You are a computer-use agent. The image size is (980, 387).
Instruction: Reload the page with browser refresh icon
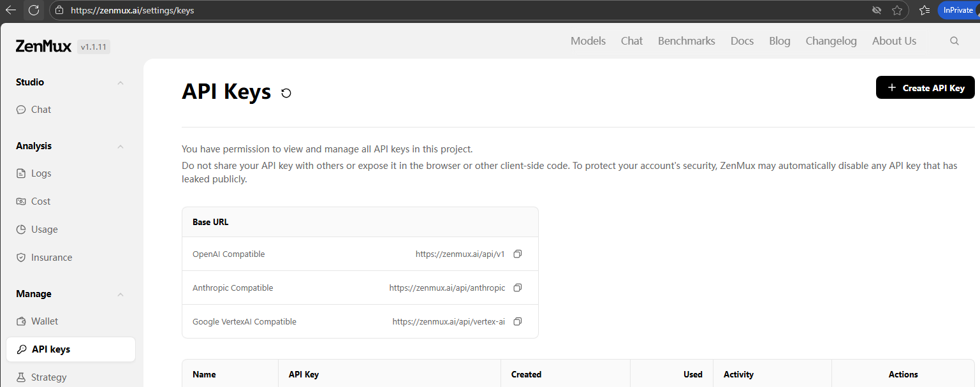pos(34,10)
